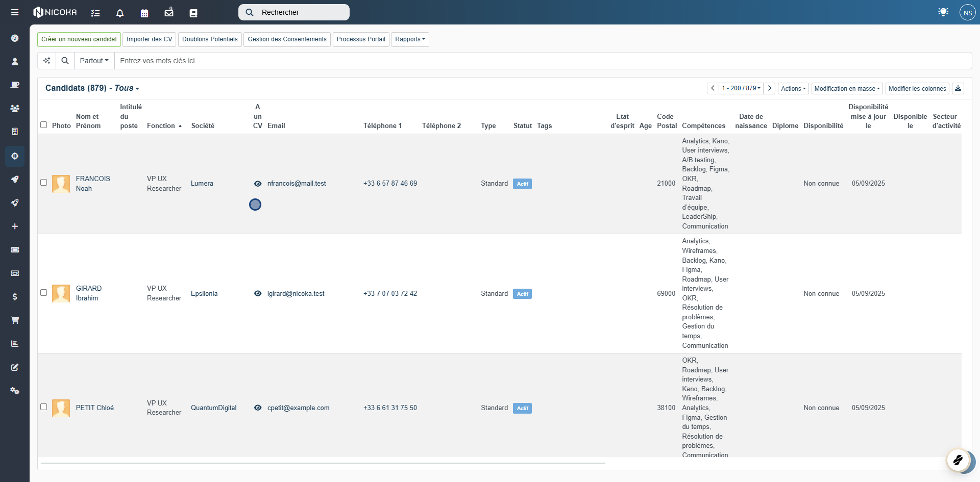Click the AI sparkle search icon
This screenshot has width=980, height=482.
(x=46, y=61)
